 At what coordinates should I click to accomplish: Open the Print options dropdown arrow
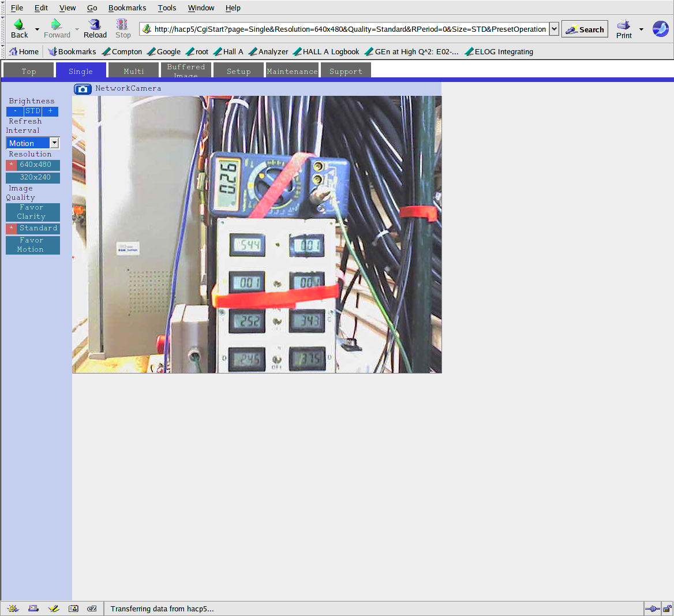641,29
